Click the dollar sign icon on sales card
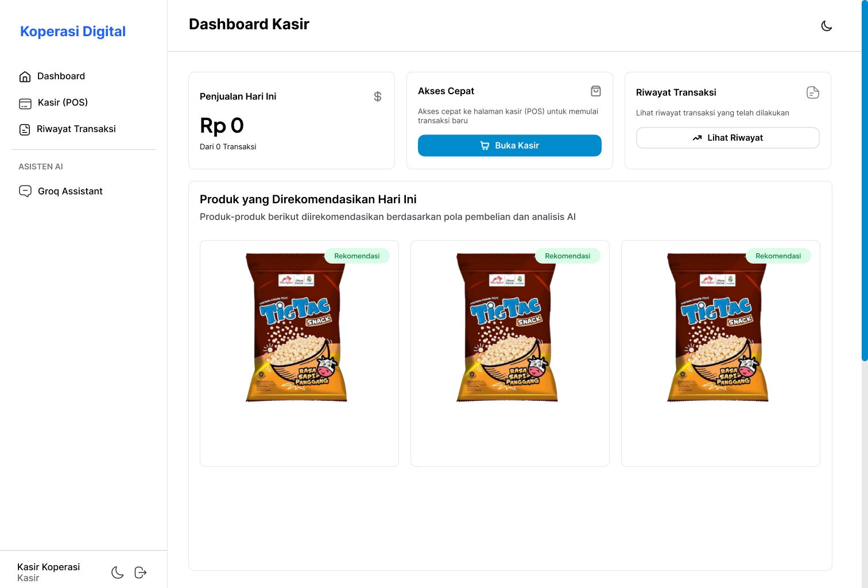The height and width of the screenshot is (588, 868). pos(378,96)
